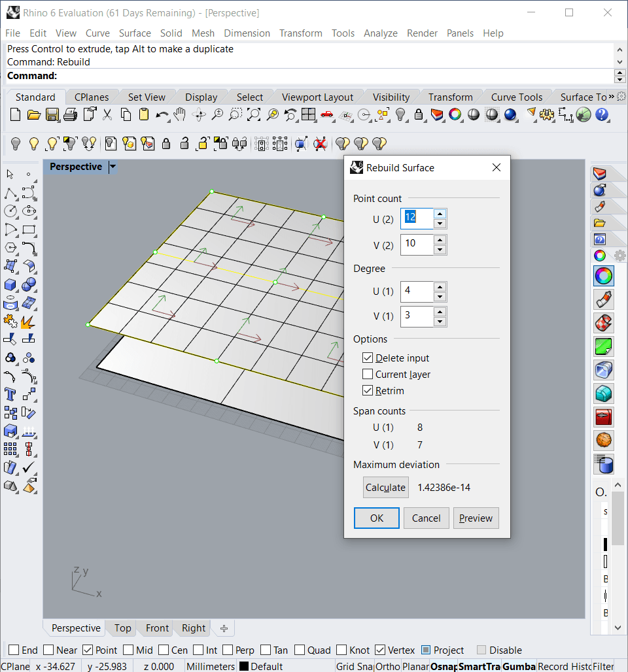Choose the Text object tool
The image size is (628, 672).
click(10, 394)
